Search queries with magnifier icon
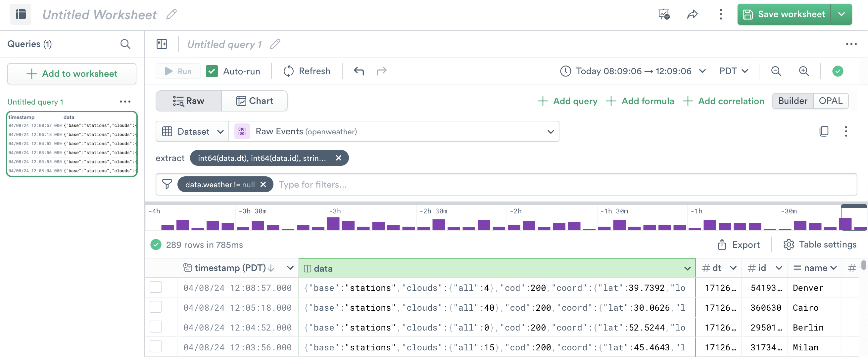Image resolution: width=868 pixels, height=357 pixels. click(x=125, y=44)
